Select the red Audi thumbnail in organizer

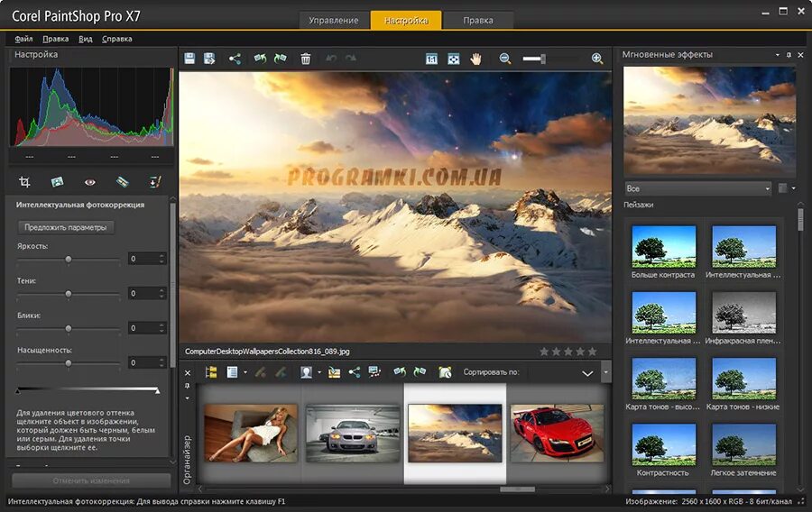[557, 434]
